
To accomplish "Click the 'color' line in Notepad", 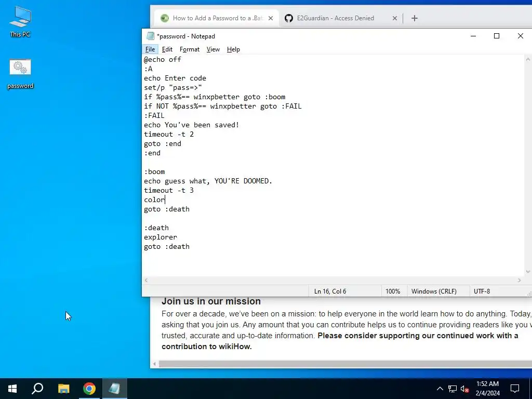I will 154,200.
